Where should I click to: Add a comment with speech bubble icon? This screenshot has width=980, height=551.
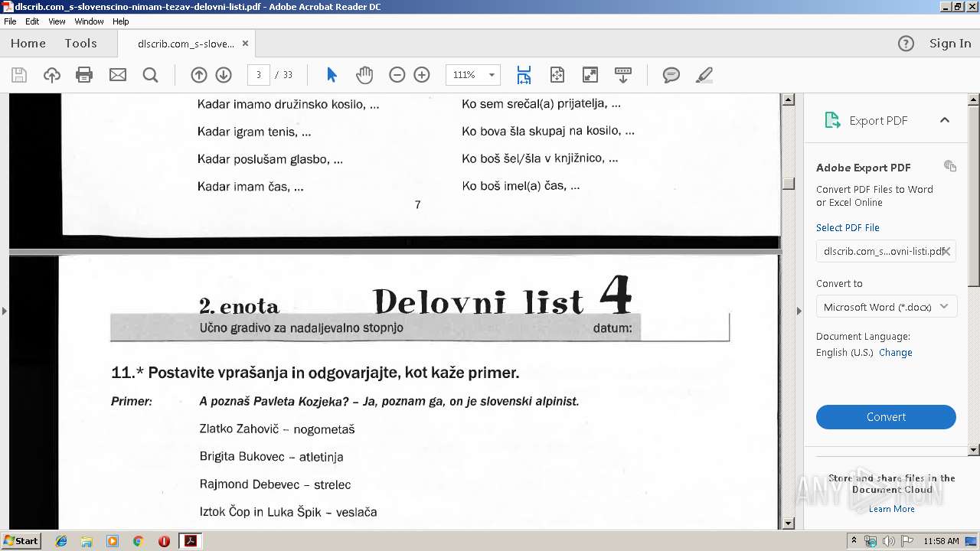tap(671, 75)
